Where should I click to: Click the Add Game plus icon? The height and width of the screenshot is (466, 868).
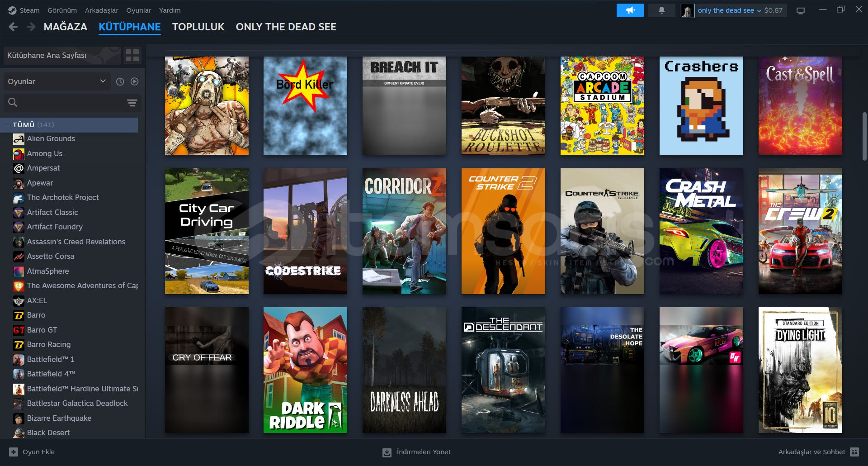pyautogui.click(x=14, y=452)
